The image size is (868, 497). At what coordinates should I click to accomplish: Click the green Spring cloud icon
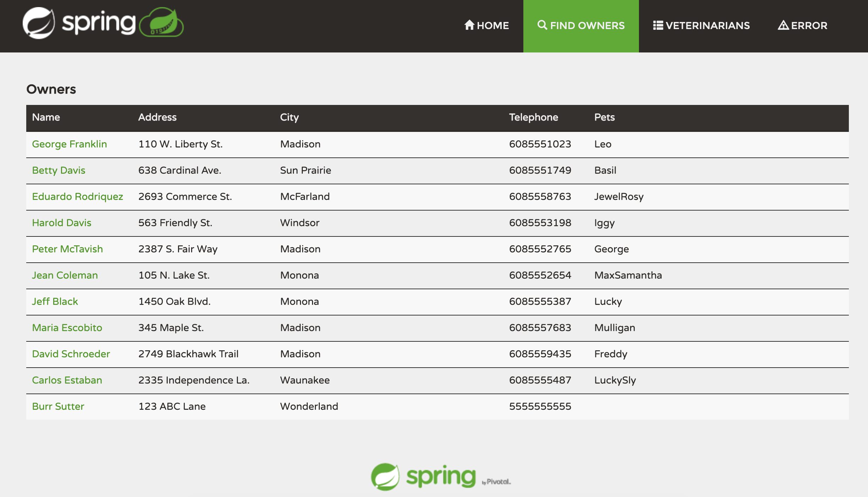pyautogui.click(x=161, y=23)
